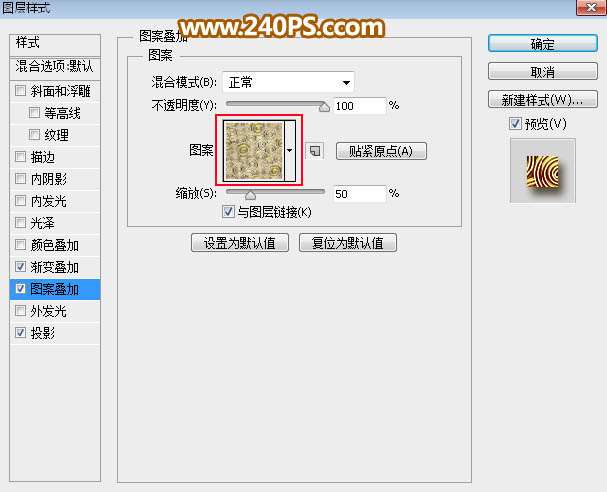Viewport: 607px width, 492px height.
Task: Select the 纹理 sub-style label
Action: [57, 135]
